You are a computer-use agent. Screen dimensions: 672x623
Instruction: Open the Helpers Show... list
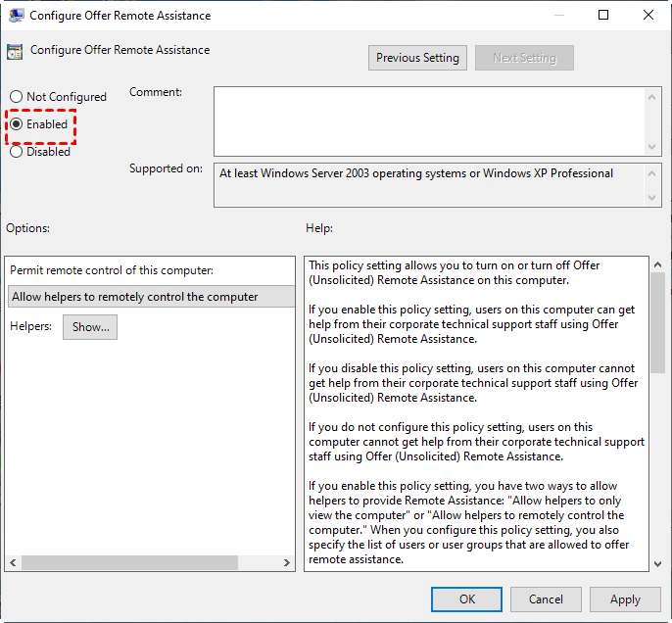pyautogui.click(x=90, y=327)
